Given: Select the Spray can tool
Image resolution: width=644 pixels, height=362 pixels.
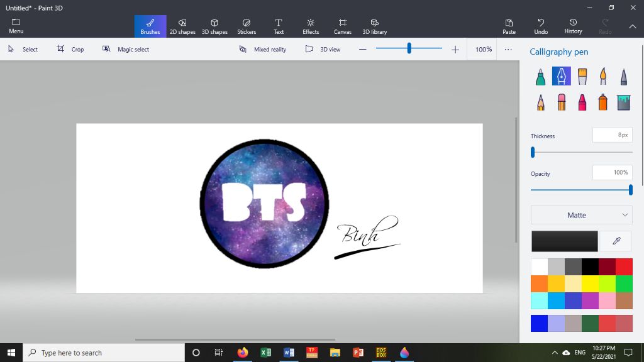Looking at the screenshot, I should (603, 102).
